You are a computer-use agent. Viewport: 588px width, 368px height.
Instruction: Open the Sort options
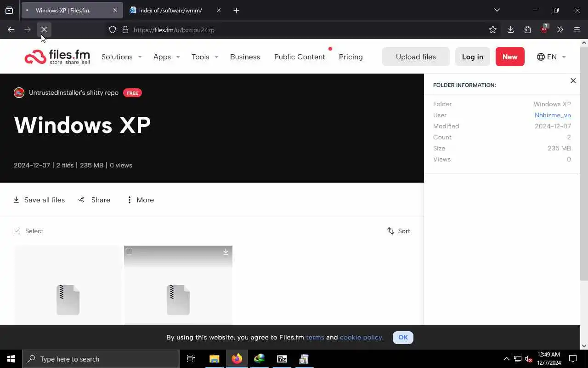(399, 231)
